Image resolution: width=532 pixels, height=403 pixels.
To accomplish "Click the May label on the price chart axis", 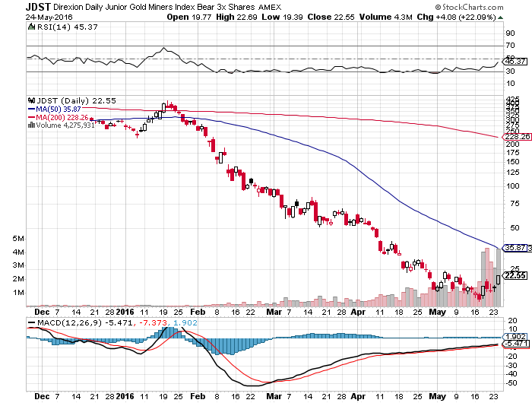I will click(437, 312).
